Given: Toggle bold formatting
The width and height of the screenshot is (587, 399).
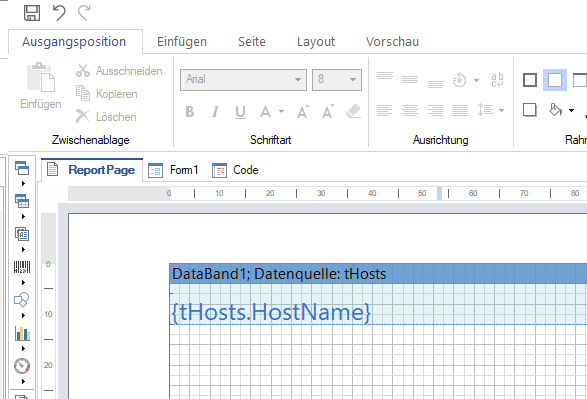Looking at the screenshot, I should click(x=190, y=112).
